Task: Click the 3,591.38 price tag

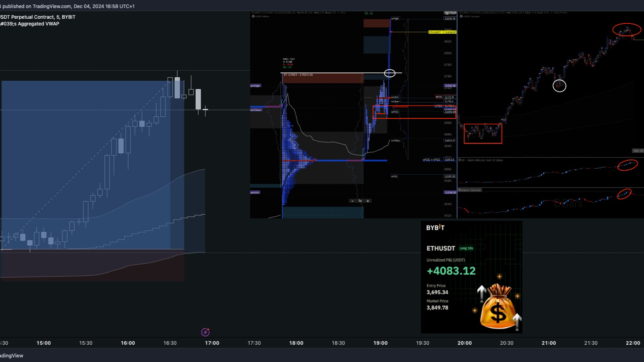Action: pyautogui.click(x=450, y=176)
